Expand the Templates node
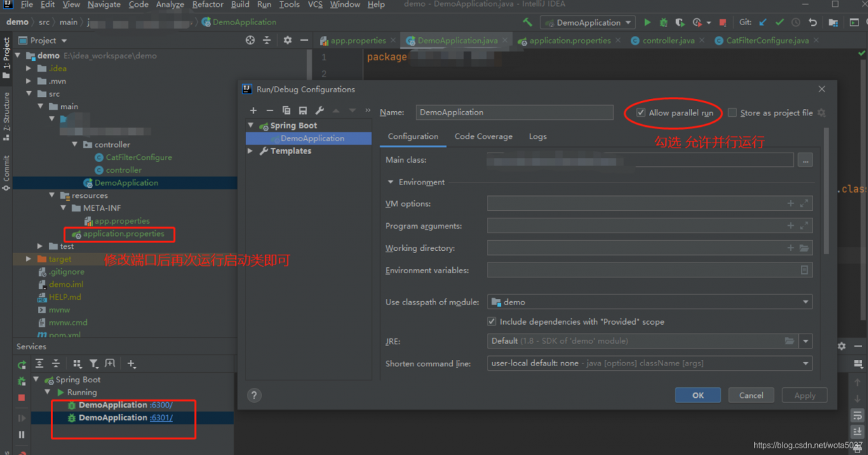Screen dimensions: 868x455 pos(251,151)
